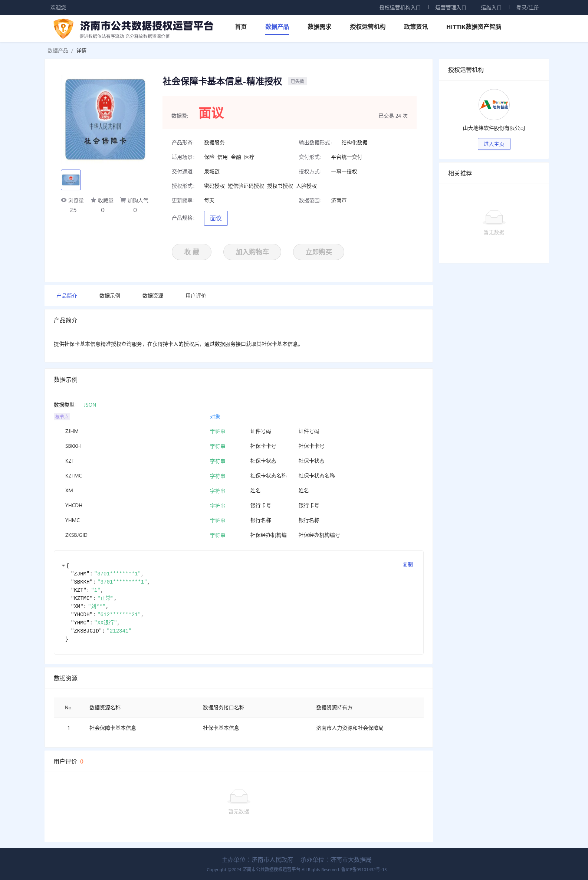588x880 pixels.
Task: Click the 收 藏 button
Action: point(192,252)
